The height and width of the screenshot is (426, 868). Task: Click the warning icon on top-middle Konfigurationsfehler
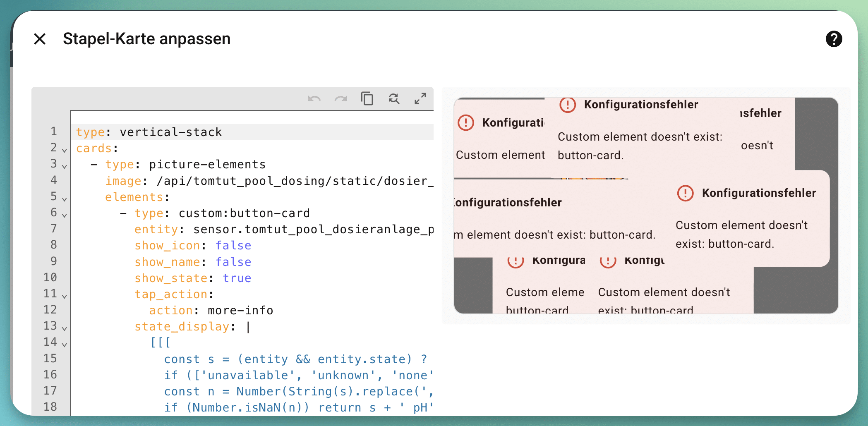568,105
